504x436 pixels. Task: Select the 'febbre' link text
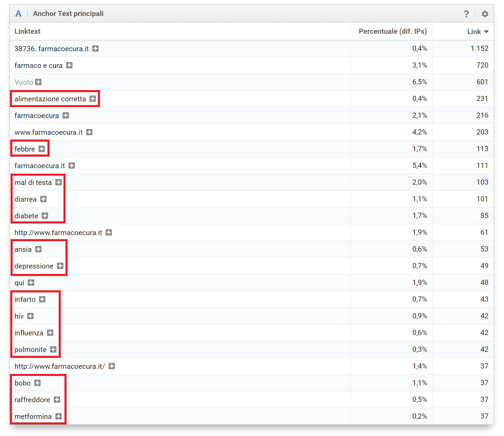[25, 149]
